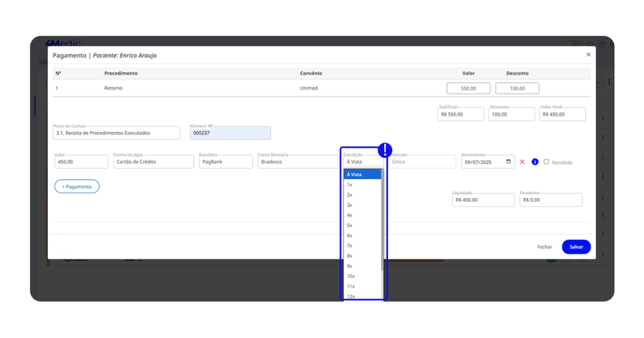
Task: Save the payment with Salvar
Action: click(x=576, y=247)
